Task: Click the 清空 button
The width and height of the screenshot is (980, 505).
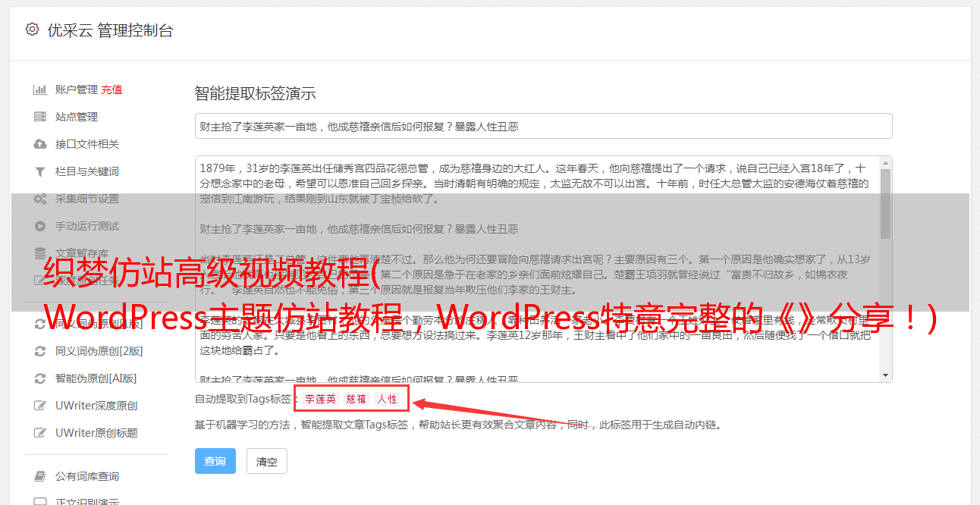Action: (267, 461)
